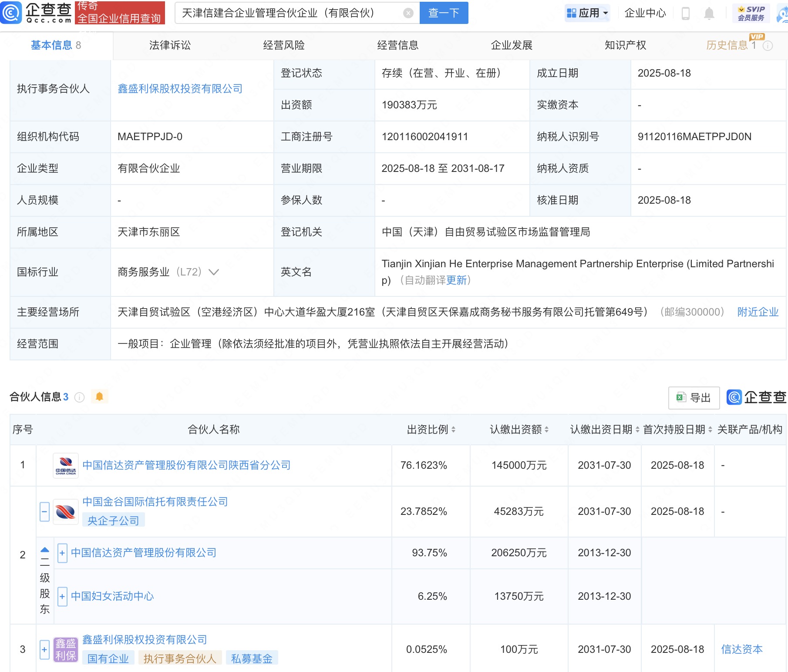Switch to 企业发展 tab
Viewport: 788px width, 672px height.
point(512,45)
